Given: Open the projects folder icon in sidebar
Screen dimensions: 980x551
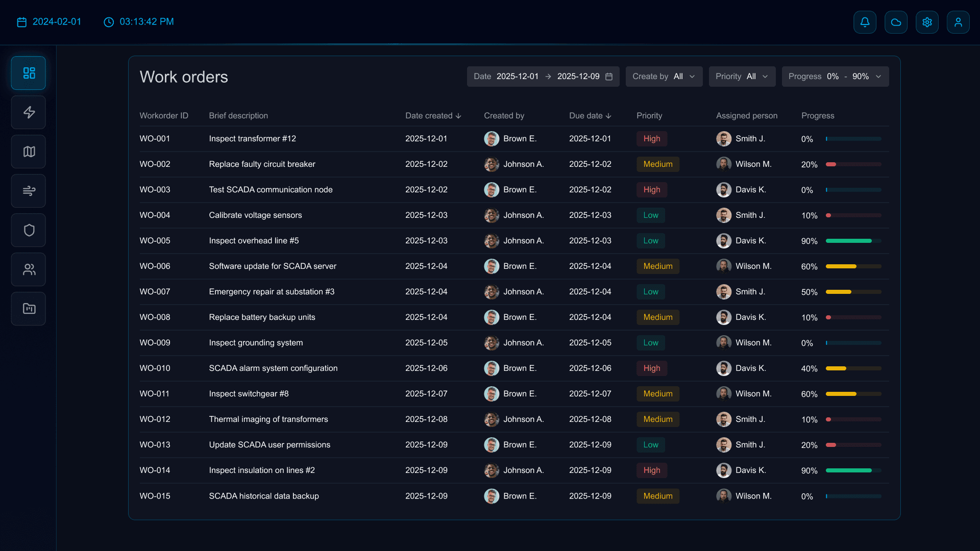Looking at the screenshot, I should pyautogui.click(x=28, y=309).
